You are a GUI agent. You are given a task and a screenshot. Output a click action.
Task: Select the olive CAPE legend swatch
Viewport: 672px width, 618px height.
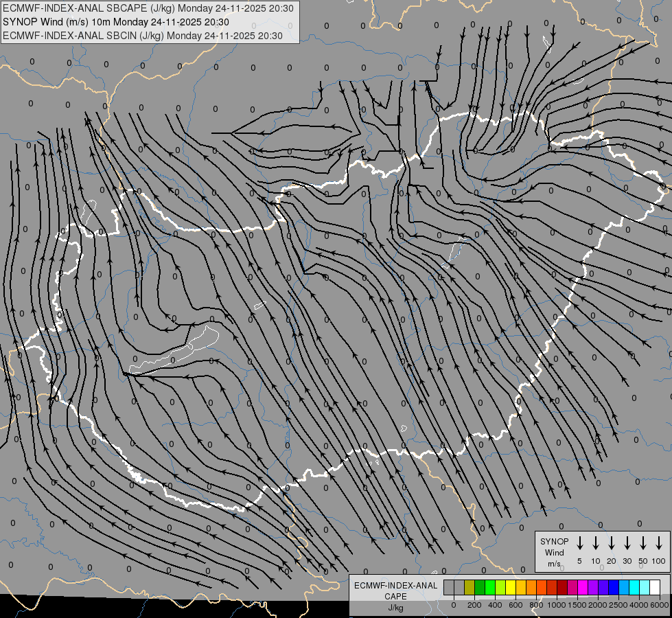click(x=470, y=587)
